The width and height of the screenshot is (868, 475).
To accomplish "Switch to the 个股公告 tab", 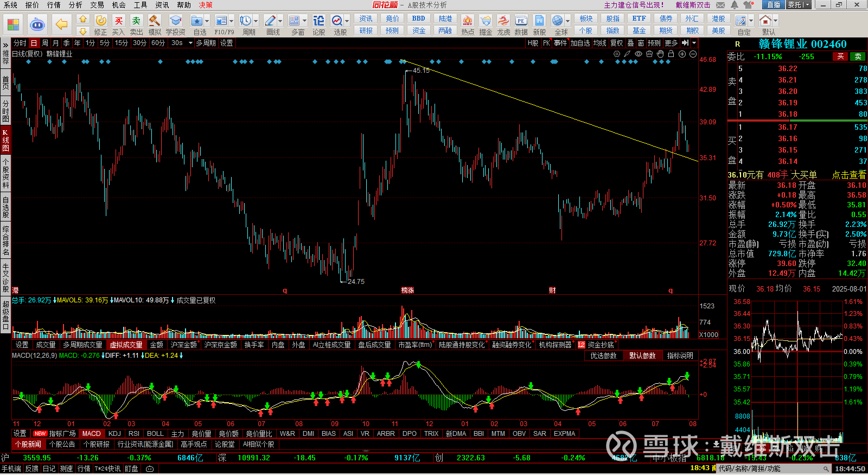I will pyautogui.click(x=62, y=444).
